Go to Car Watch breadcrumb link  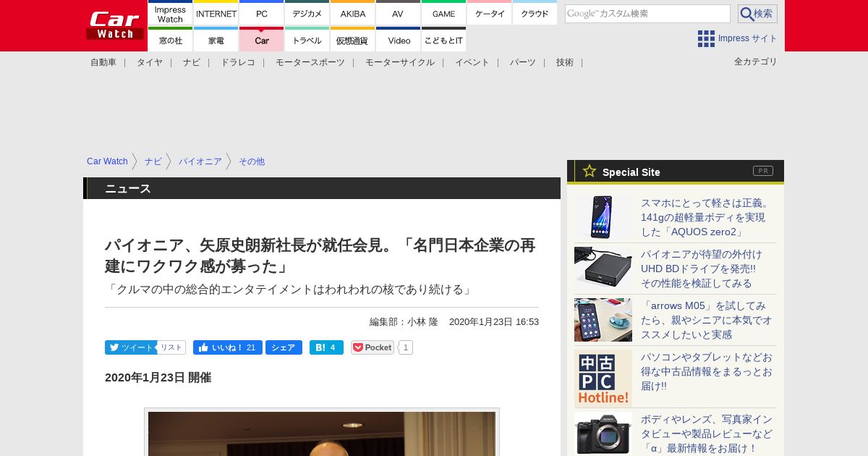(107, 161)
